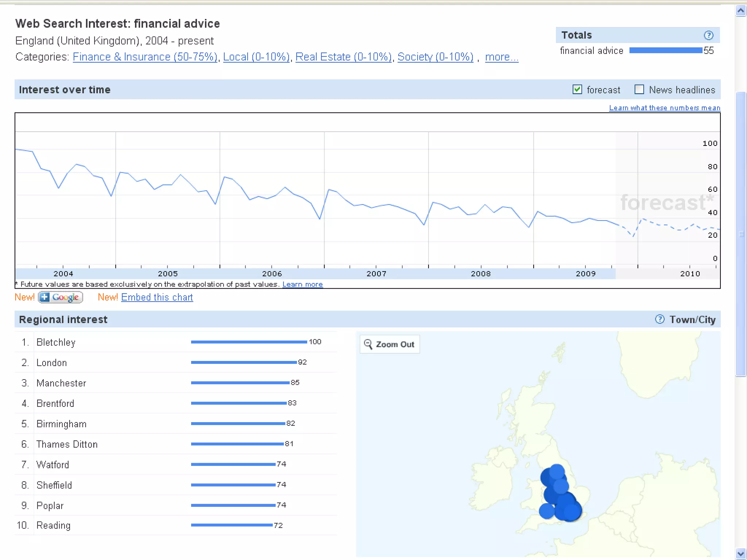Open Learn what these numbers mean
Image resolution: width=747 pixels, height=560 pixels.
click(x=665, y=108)
